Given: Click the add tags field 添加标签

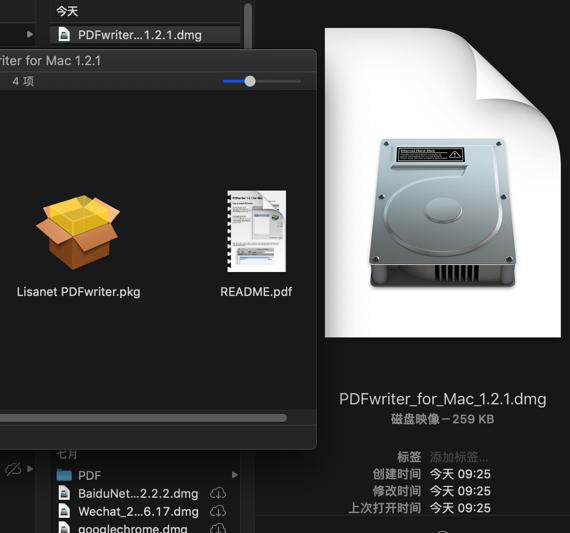Looking at the screenshot, I should pos(459,457).
